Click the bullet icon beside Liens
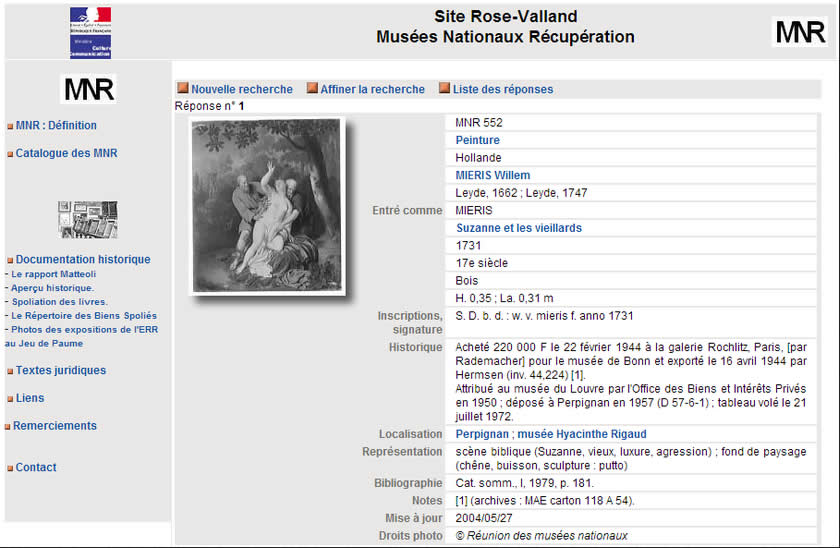Image resolution: width=840 pixels, height=548 pixels. coord(10,399)
